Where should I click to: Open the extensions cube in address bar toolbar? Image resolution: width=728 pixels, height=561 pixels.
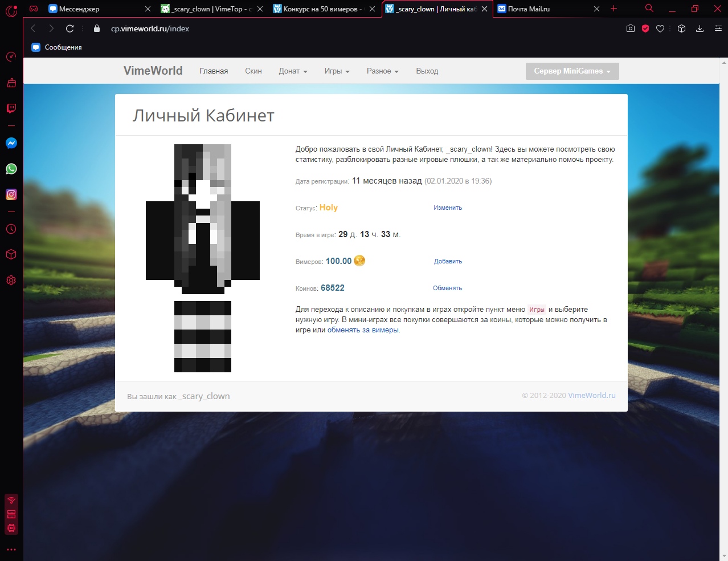point(681,29)
